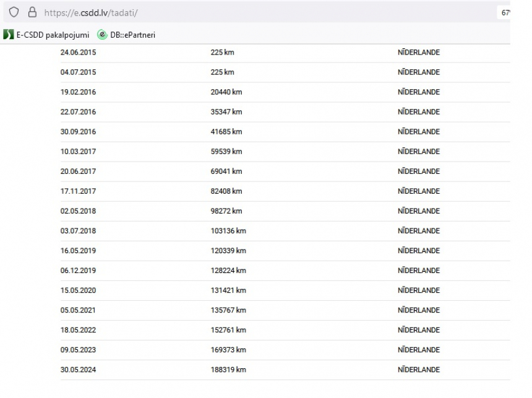Open the padlock site security info
Screen dimensions: 532x398
pos(32,12)
